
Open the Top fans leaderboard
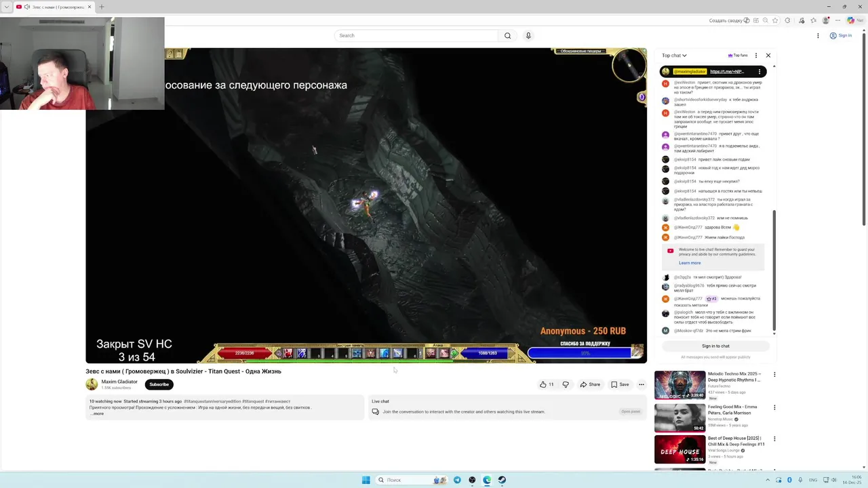click(738, 56)
